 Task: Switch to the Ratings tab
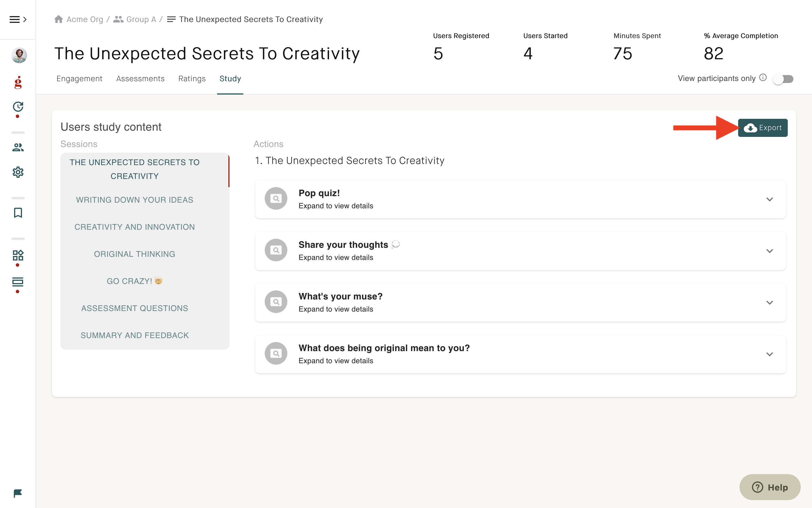[192, 79]
